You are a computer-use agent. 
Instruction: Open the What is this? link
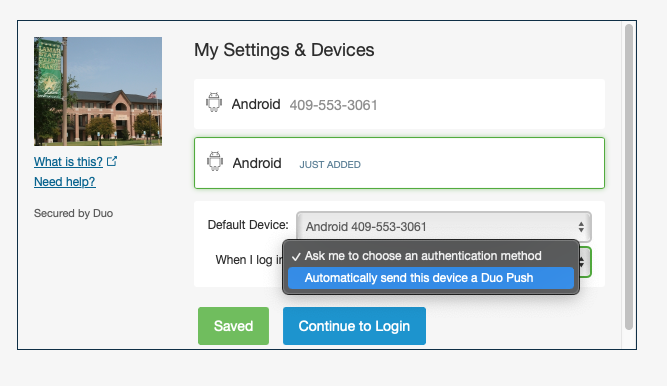(68, 162)
